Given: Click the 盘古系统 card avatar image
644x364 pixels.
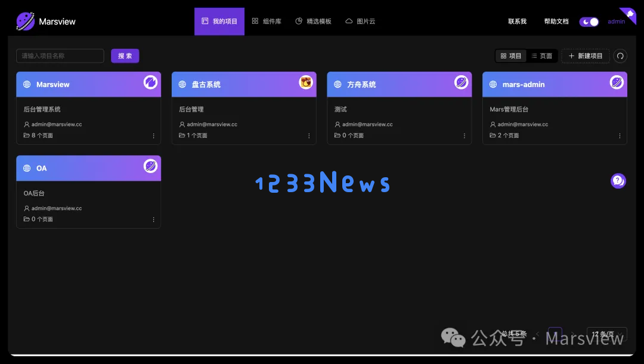Looking at the screenshot, I should [306, 82].
